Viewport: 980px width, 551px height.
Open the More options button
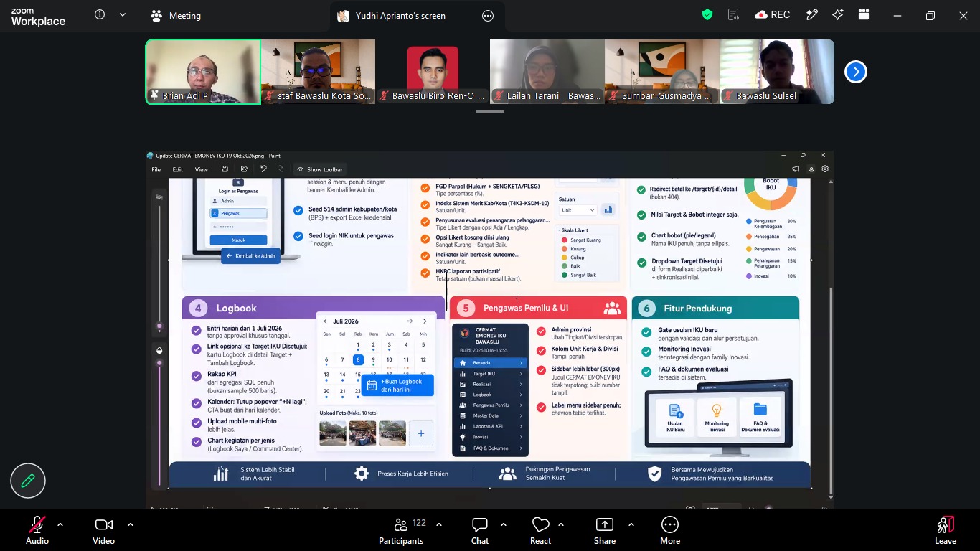point(670,531)
